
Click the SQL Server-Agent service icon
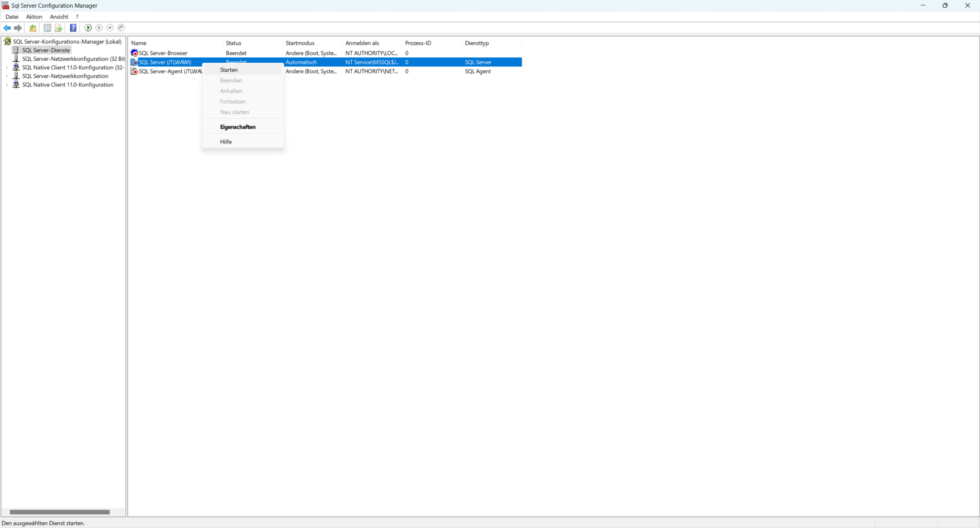(134, 71)
